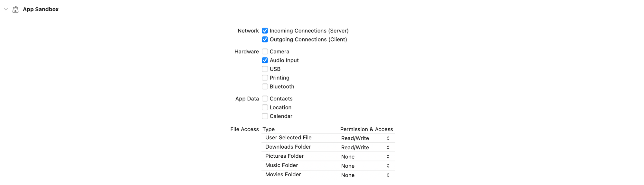Viewport: 644px width, 185px height.
Task: Open User Selected File permission dropdown
Action: pyautogui.click(x=365, y=138)
